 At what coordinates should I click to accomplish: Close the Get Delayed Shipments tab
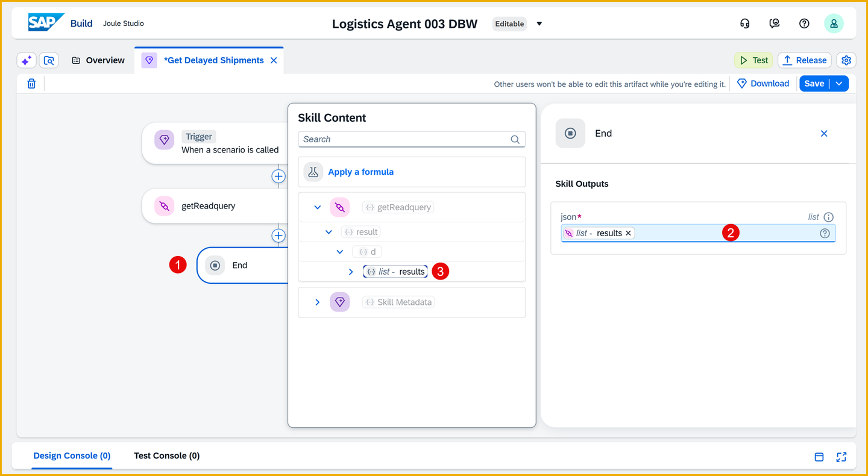(x=274, y=60)
